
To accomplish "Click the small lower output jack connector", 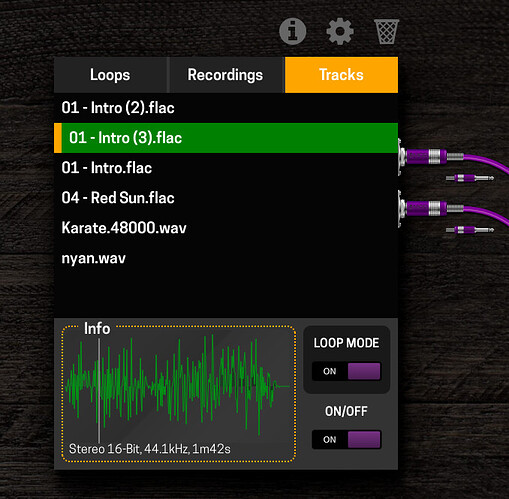I will [x=470, y=230].
